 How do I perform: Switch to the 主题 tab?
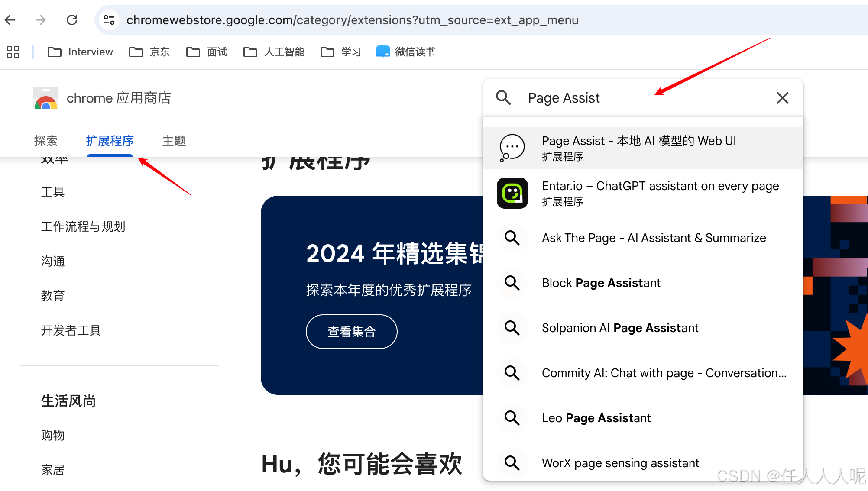point(174,141)
